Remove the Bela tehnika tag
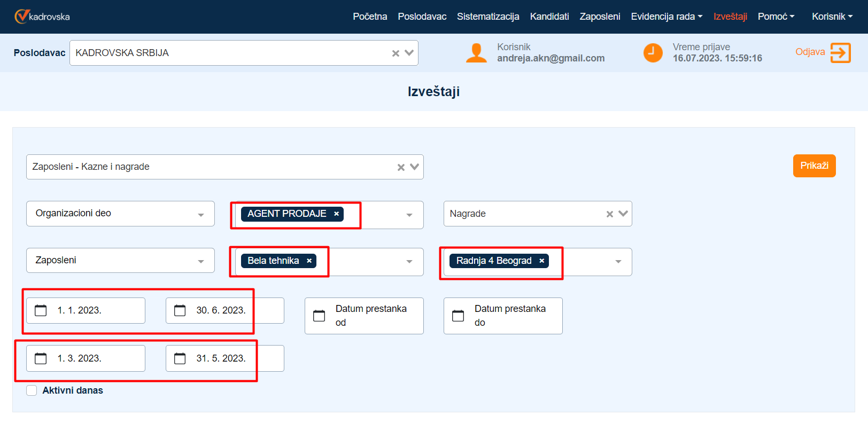The image size is (868, 423). (309, 261)
